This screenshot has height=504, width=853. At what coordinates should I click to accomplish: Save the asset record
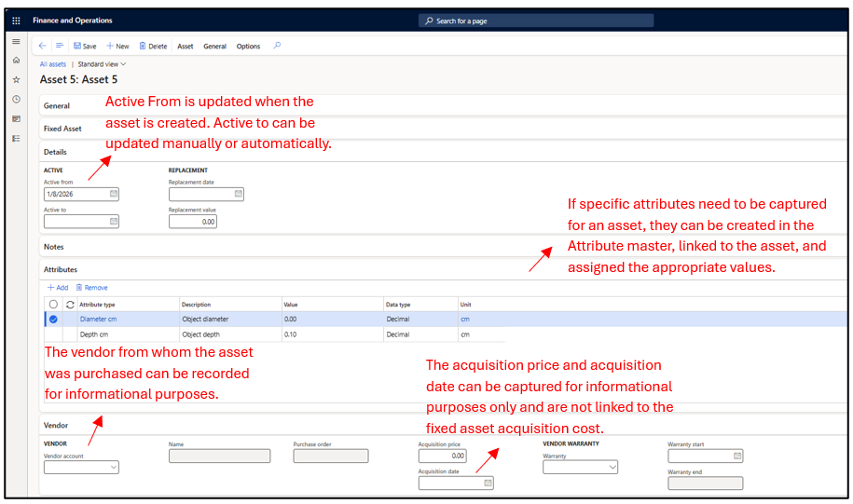point(85,47)
